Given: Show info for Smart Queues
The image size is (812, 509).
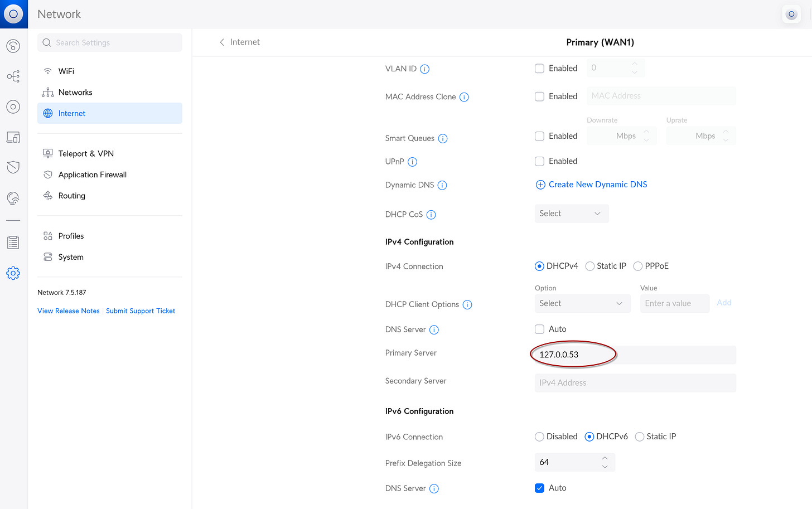Looking at the screenshot, I should tap(443, 139).
